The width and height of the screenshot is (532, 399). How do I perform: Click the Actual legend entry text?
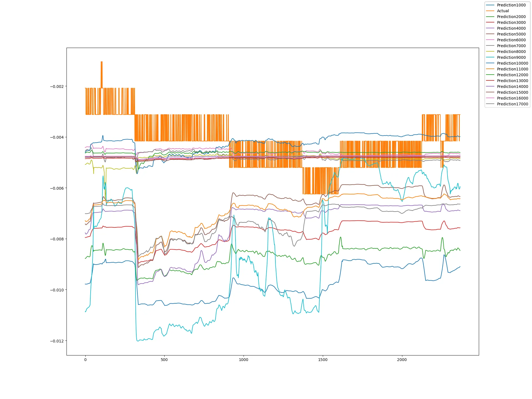pyautogui.click(x=503, y=11)
